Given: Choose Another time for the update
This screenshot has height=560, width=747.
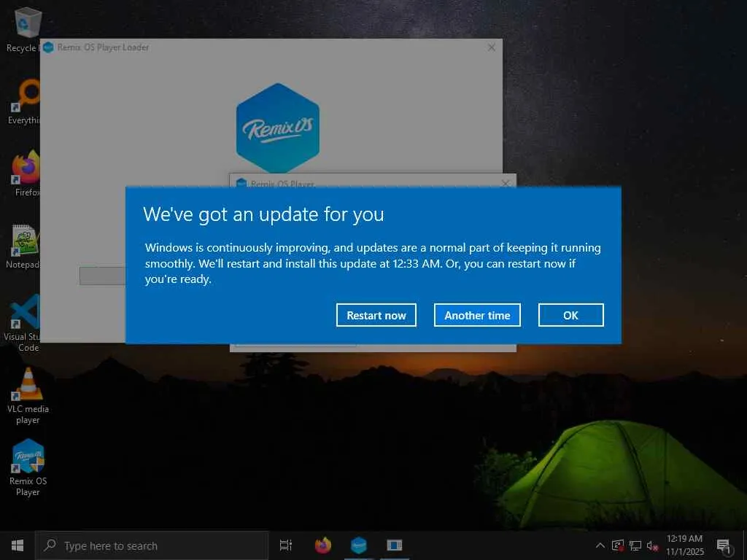Looking at the screenshot, I should point(477,315).
